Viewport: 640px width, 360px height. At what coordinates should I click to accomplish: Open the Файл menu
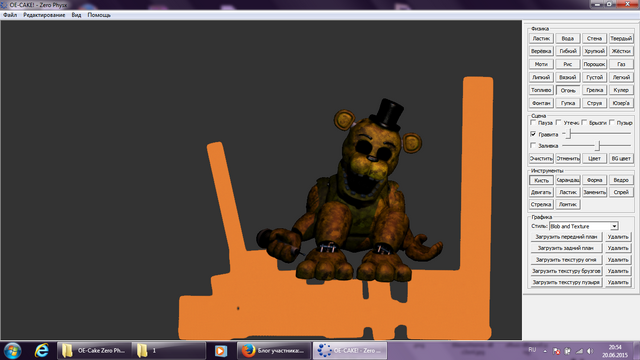[x=10, y=15]
